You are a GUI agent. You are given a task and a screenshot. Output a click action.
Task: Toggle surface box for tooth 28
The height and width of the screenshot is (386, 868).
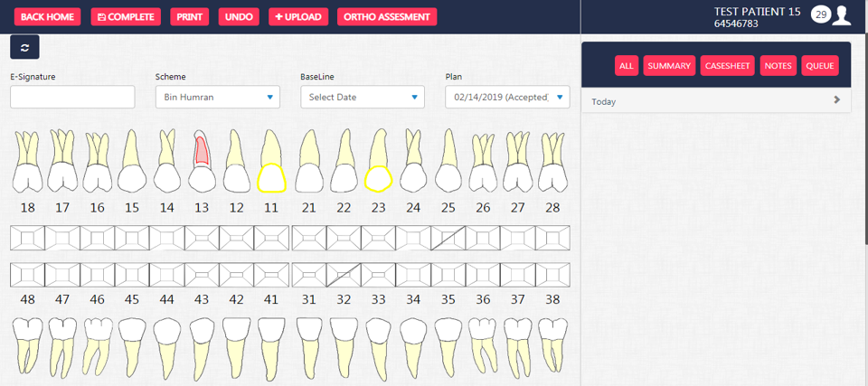click(x=552, y=238)
